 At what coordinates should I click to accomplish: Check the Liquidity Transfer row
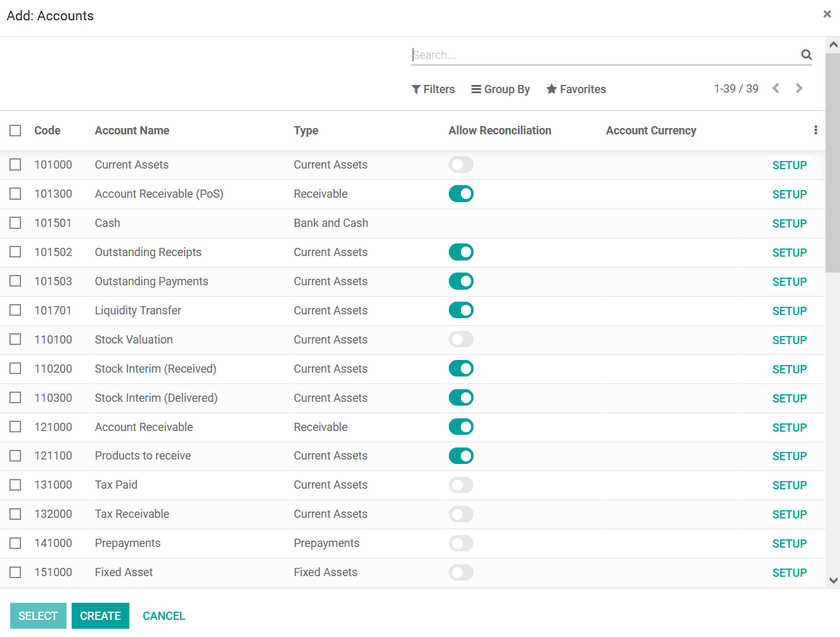[15, 311]
